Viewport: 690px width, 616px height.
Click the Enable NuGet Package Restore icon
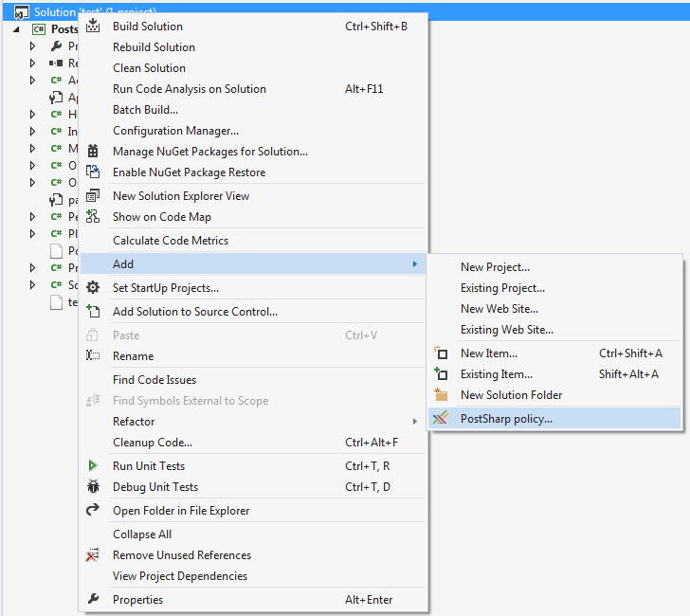93,172
